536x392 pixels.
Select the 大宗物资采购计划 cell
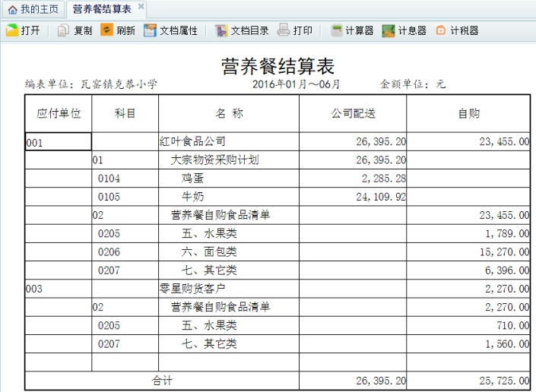tap(229, 160)
